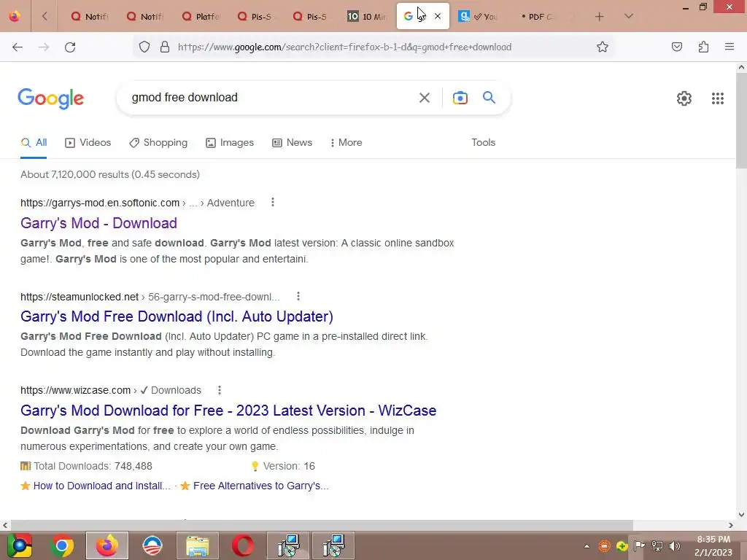Click the horizontal scrollbar thumb
This screenshot has height=560, width=747.
pos(322,525)
